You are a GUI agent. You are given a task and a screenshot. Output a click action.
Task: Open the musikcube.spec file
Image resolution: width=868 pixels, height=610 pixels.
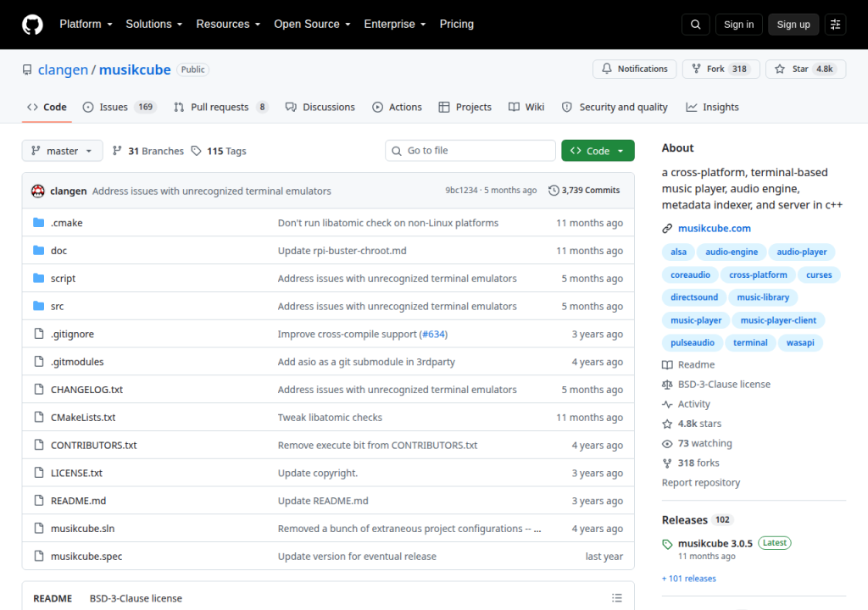(86, 557)
